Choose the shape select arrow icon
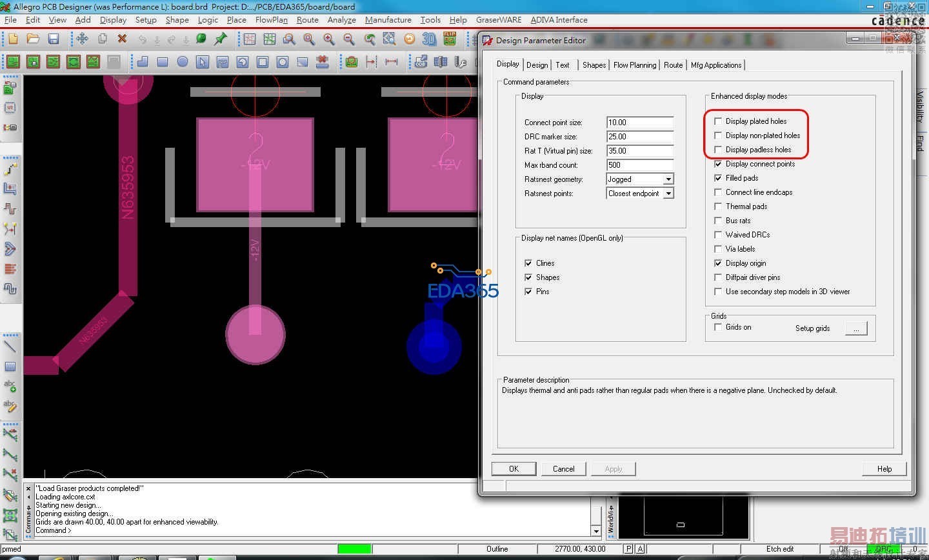The width and height of the screenshot is (929, 560). point(203,62)
